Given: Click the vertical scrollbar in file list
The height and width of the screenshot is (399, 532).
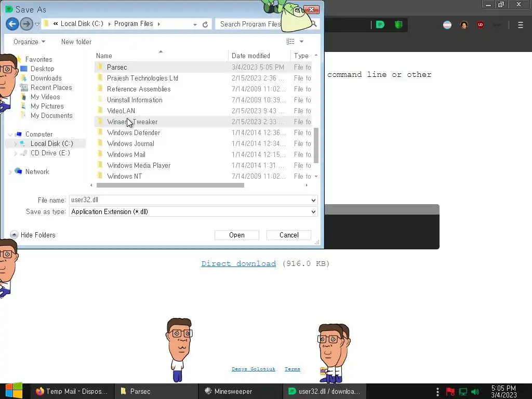Looking at the screenshot, I should point(316,145).
